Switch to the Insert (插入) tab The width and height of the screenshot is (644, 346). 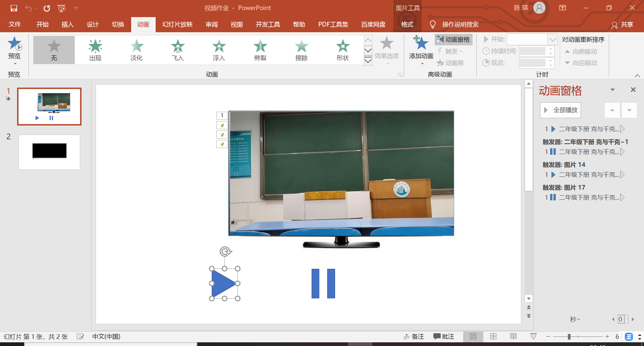(67, 24)
